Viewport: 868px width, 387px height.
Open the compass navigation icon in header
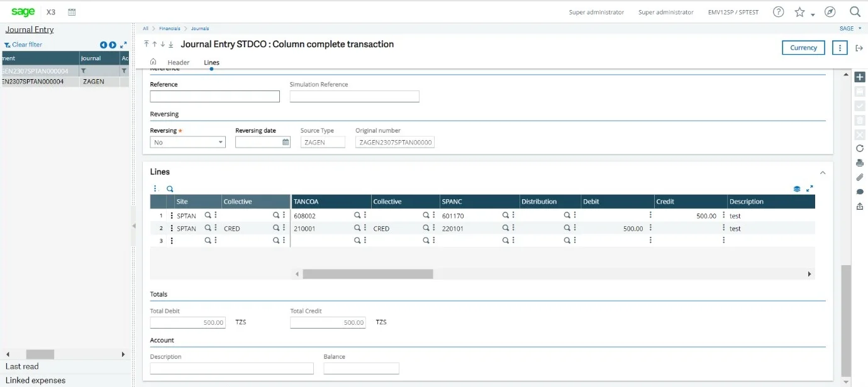[830, 12]
